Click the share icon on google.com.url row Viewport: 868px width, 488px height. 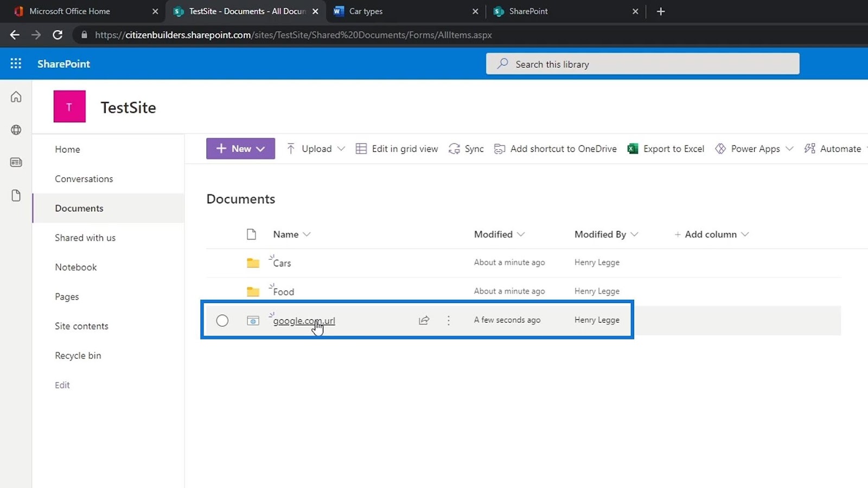pos(424,320)
